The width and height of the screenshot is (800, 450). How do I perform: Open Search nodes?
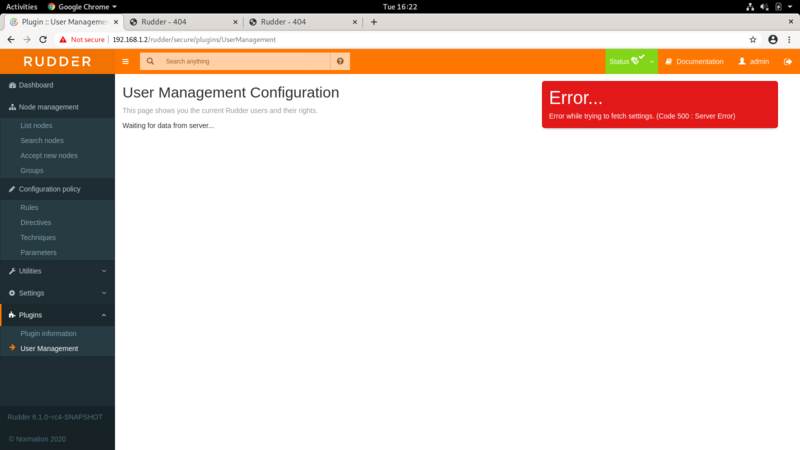point(42,140)
